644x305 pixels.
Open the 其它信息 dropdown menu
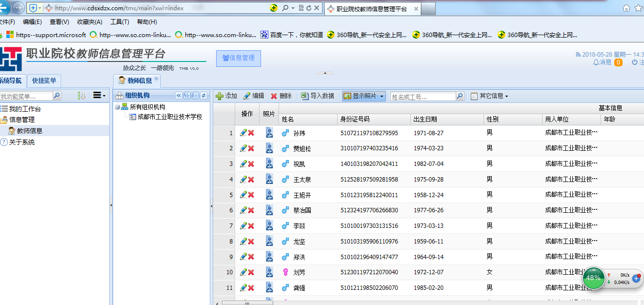[489, 96]
